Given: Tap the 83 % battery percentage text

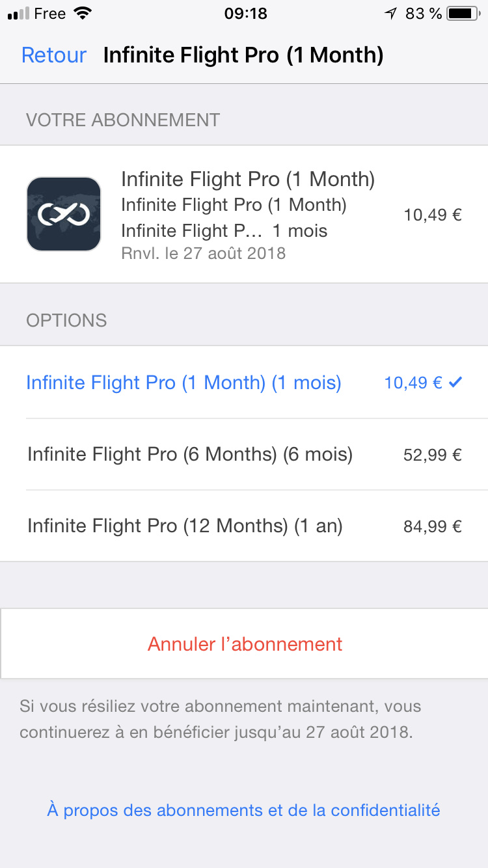Looking at the screenshot, I should 424,14.
